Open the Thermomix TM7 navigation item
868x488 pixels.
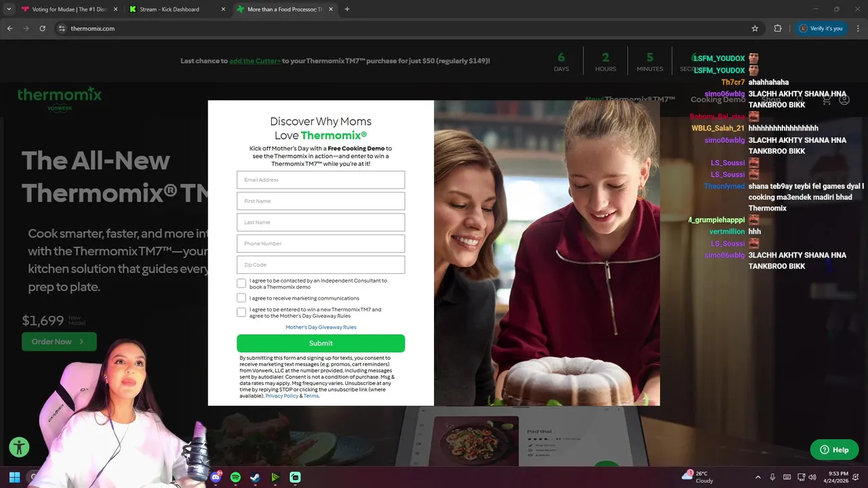pos(630,100)
